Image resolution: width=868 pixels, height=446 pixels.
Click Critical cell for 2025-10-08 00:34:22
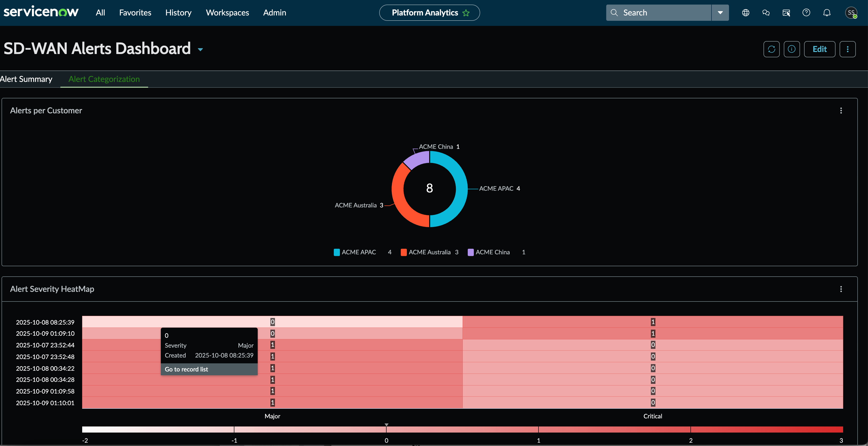(653, 368)
